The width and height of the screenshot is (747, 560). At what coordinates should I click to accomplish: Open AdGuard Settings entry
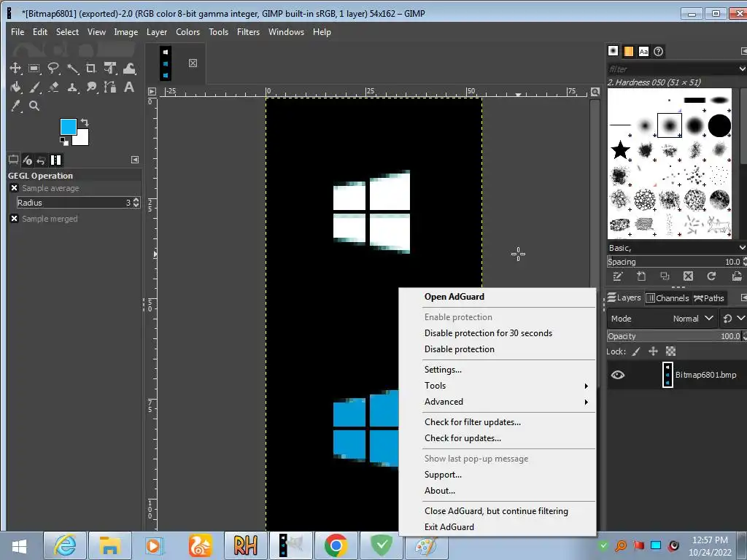443,370
